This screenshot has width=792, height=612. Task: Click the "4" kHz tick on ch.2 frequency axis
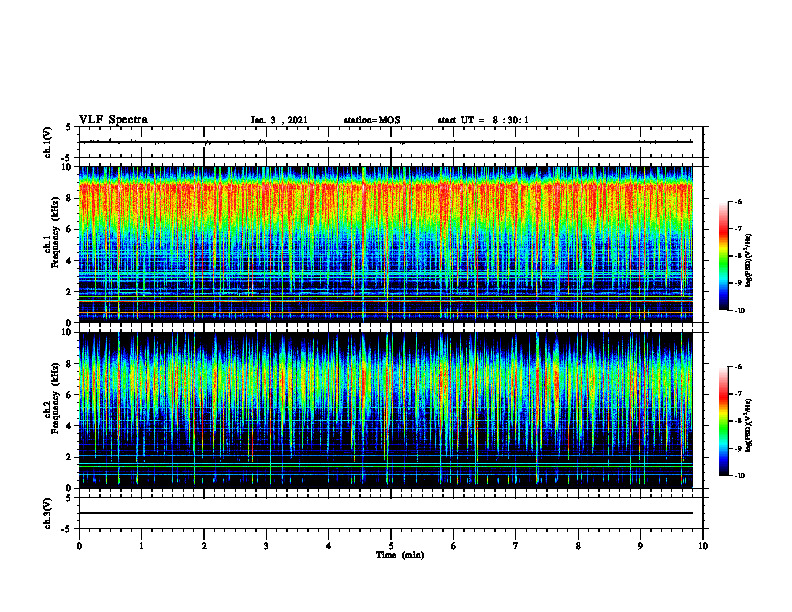point(70,426)
